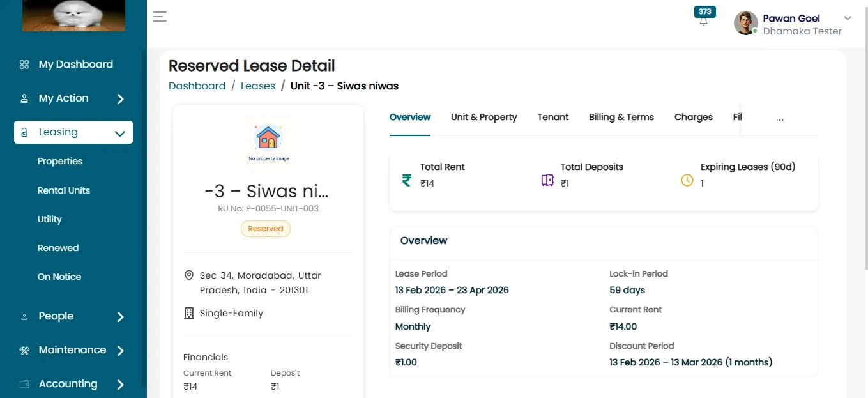
Task: Click the My Action person icon
Action: point(24,98)
